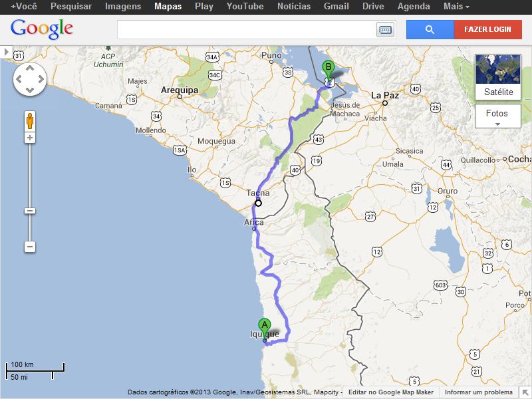Pan the map up with the top arrow
The image size is (532, 399).
pyautogui.click(x=30, y=68)
